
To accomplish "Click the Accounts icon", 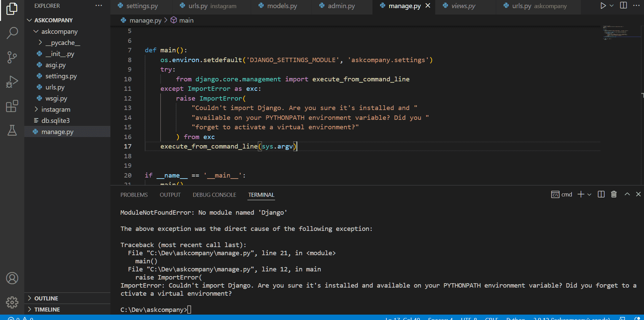I will pos(12,278).
